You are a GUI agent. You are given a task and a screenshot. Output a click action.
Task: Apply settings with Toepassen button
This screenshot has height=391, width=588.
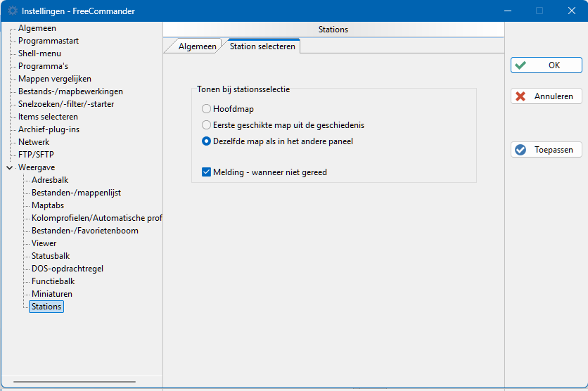pyautogui.click(x=546, y=150)
